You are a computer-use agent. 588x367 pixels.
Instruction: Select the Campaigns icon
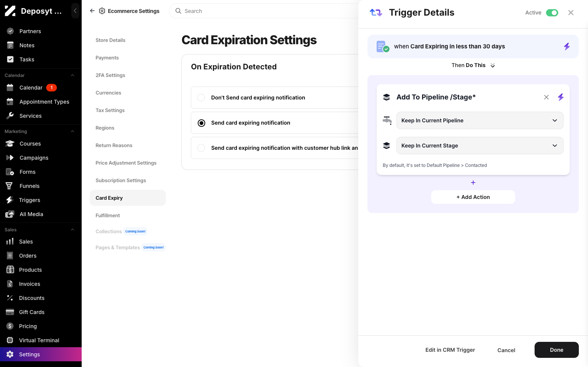click(10, 158)
